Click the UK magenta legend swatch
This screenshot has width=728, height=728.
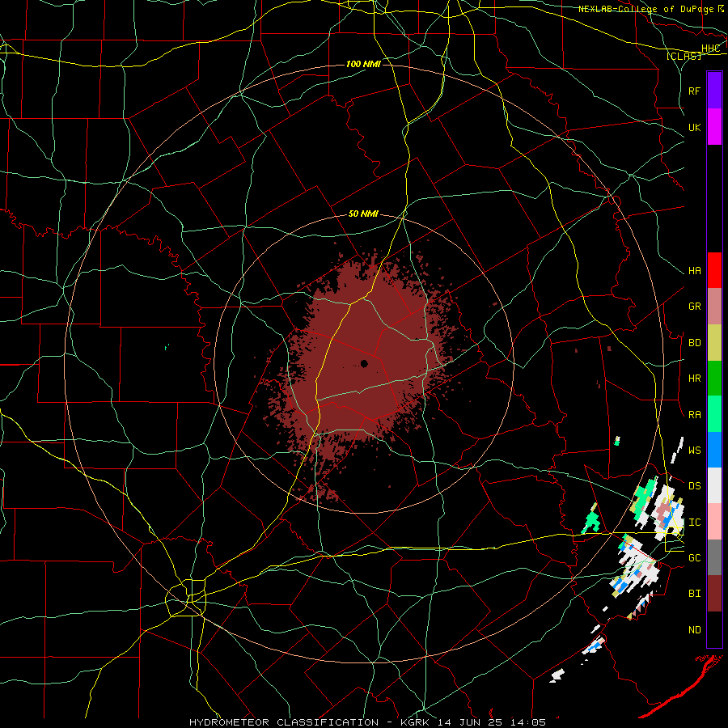[x=714, y=127]
